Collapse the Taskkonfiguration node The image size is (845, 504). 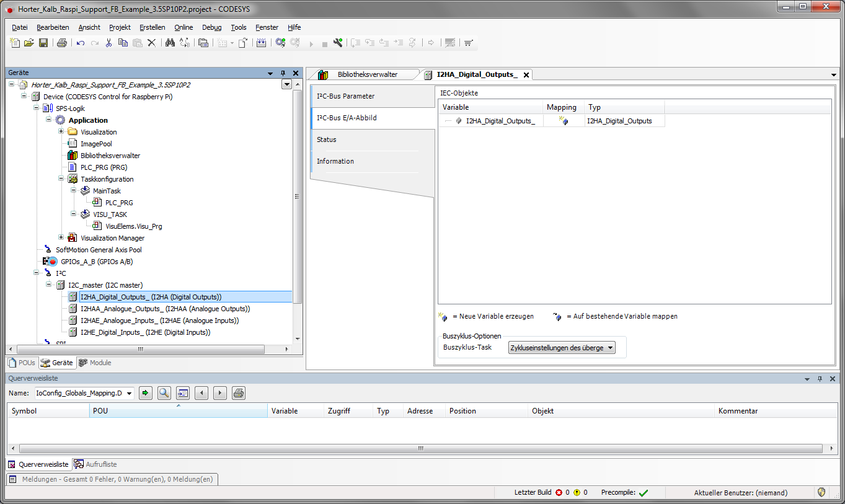61,179
